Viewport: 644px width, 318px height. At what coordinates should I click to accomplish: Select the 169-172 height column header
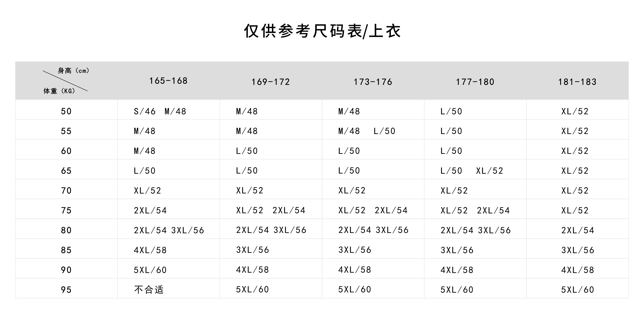[271, 82]
